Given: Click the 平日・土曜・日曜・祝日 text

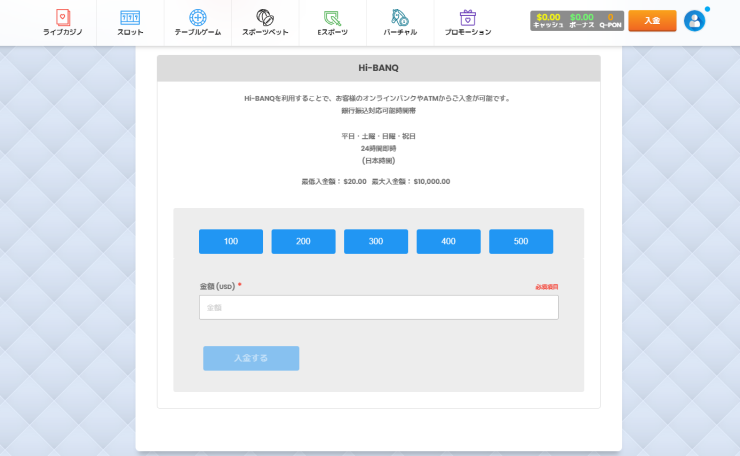Looking at the screenshot, I should (378, 136).
